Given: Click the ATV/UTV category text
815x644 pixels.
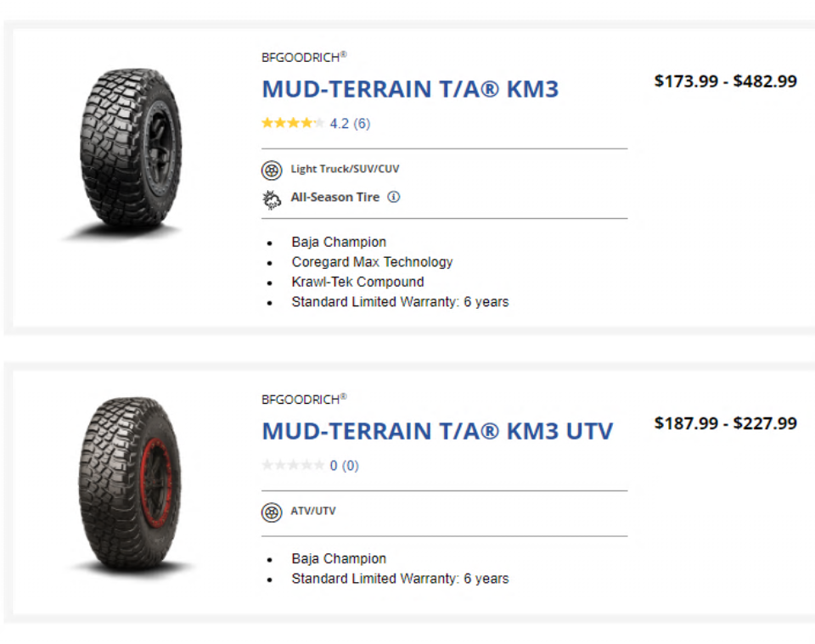Looking at the screenshot, I should (x=313, y=512).
